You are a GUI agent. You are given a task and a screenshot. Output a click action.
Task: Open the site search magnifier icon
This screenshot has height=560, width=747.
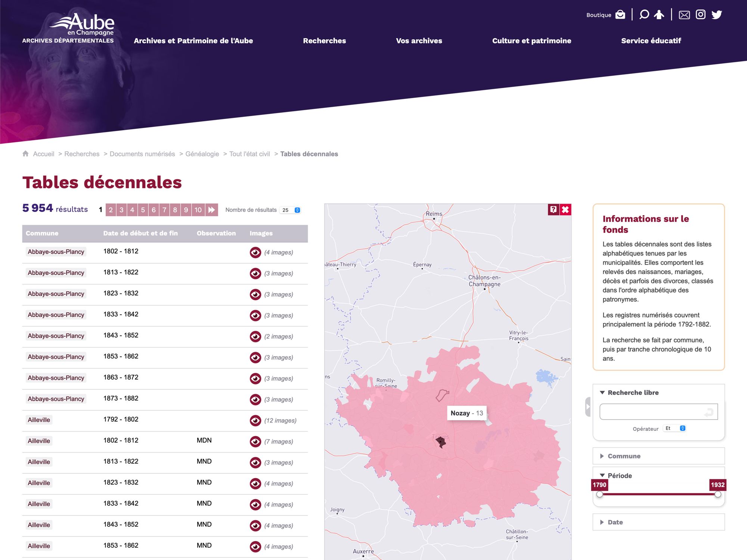644,15
